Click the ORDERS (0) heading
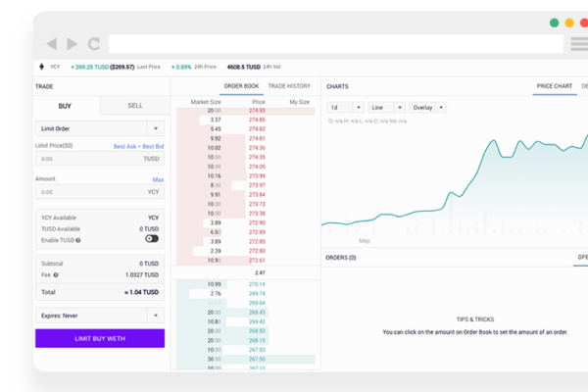The image size is (588, 392). [340, 258]
